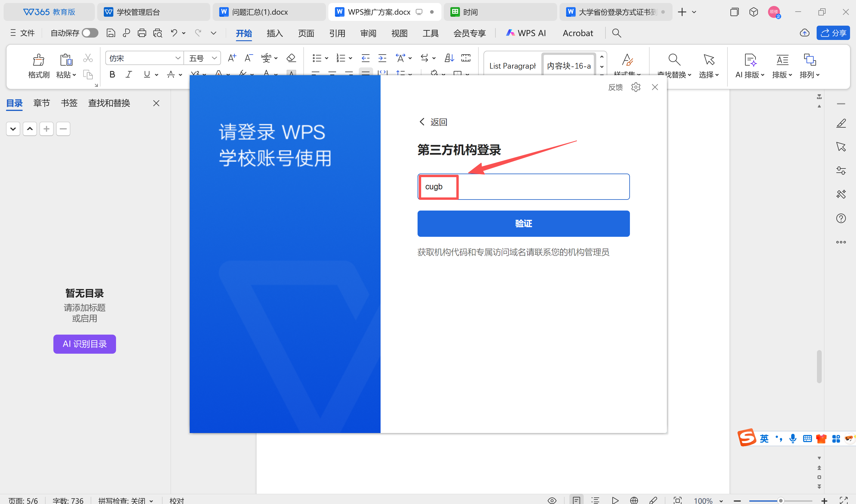856x504 pixels.
Task: Click the document vertical scrollbar thumb
Action: tap(819, 367)
